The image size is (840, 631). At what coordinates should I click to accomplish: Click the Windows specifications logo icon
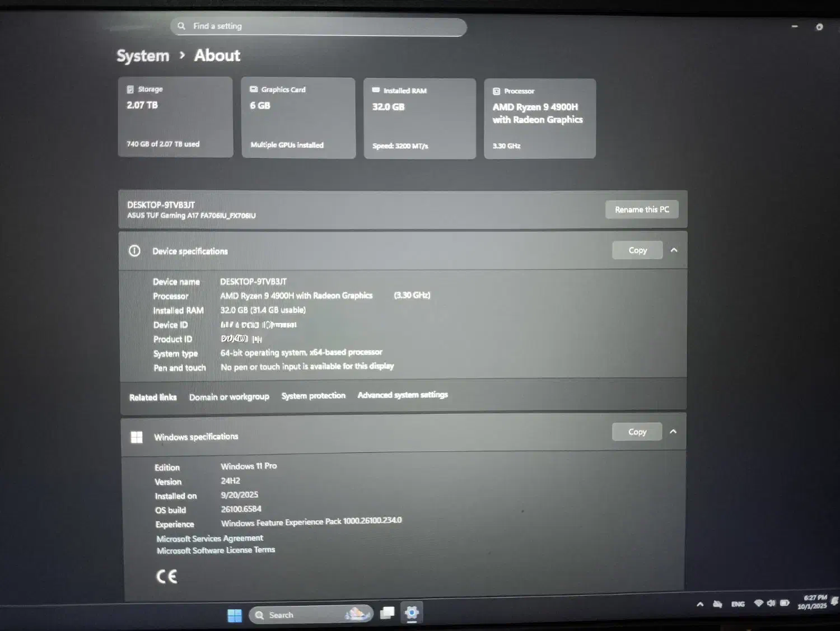pos(137,437)
